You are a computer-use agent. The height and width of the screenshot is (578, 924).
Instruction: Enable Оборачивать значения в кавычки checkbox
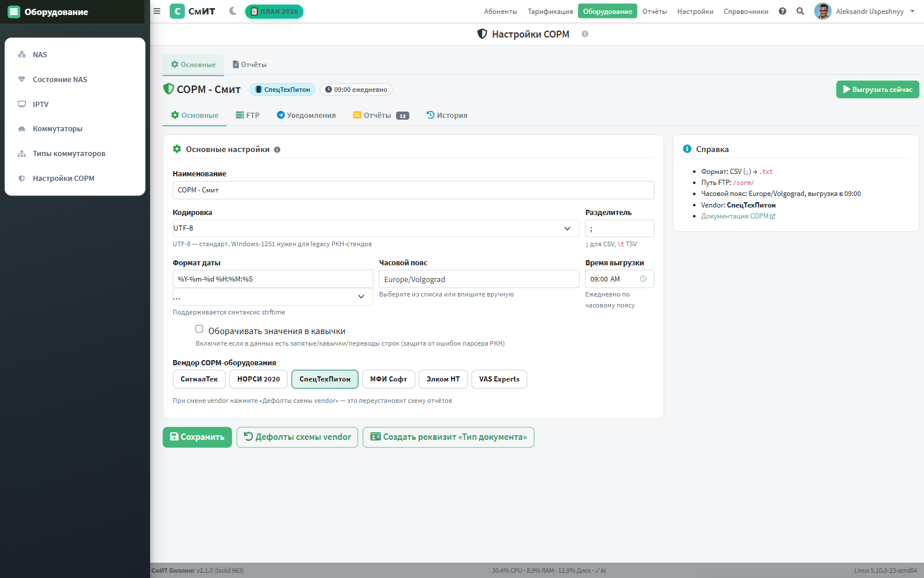(199, 329)
